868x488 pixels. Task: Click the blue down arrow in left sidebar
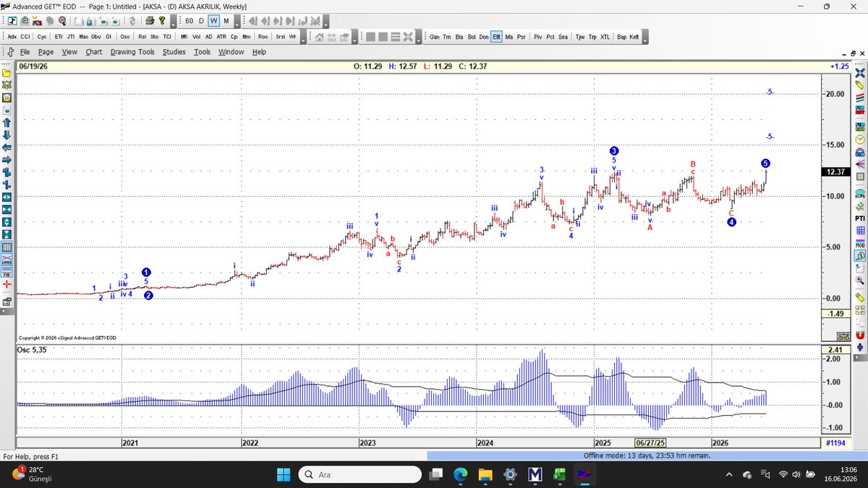click(7, 135)
